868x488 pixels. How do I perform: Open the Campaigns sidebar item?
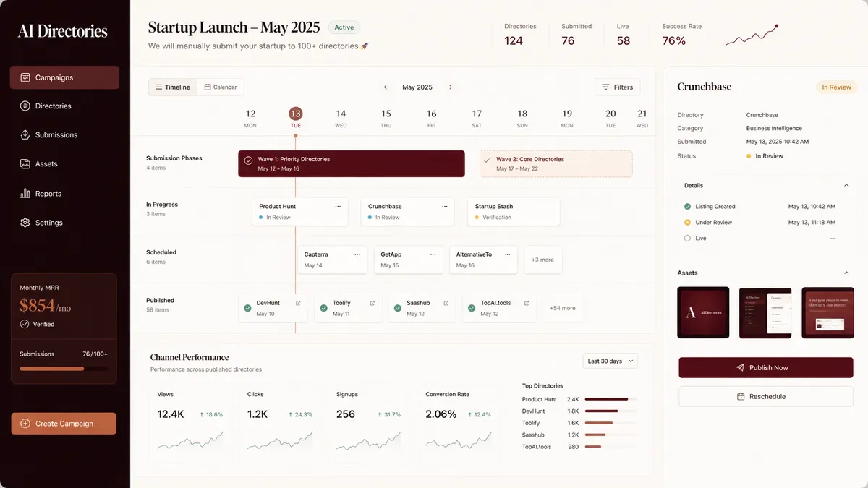coord(64,77)
